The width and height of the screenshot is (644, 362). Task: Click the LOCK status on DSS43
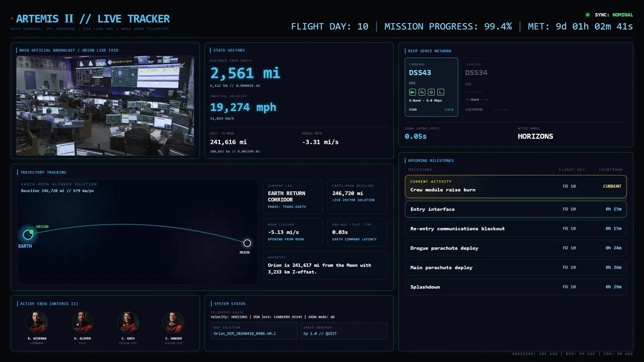click(449, 110)
